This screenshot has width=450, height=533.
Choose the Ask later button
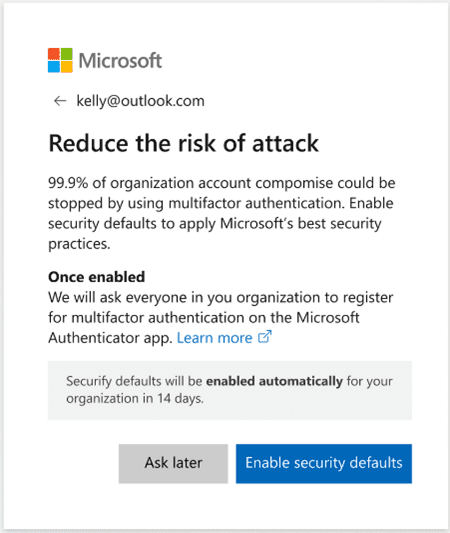point(173,463)
